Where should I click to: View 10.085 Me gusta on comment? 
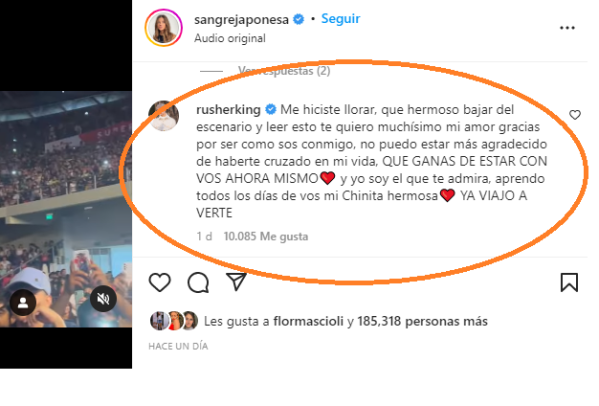tap(266, 236)
